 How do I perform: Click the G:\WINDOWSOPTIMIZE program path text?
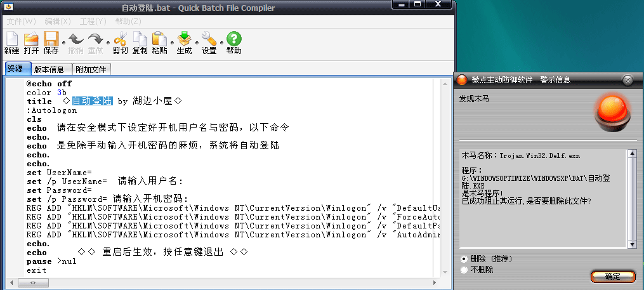coord(536,182)
